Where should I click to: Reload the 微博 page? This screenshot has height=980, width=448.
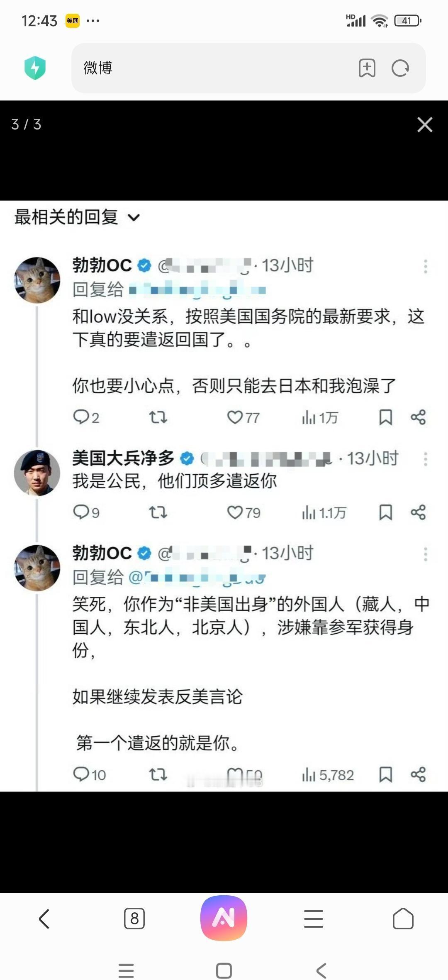click(400, 68)
